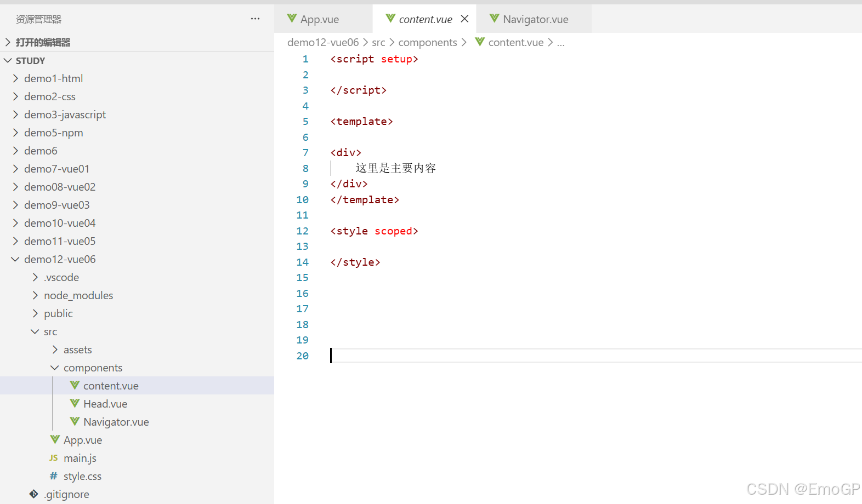Click breadcrumb content.vue
Image resolution: width=862 pixels, height=504 pixels.
(516, 42)
